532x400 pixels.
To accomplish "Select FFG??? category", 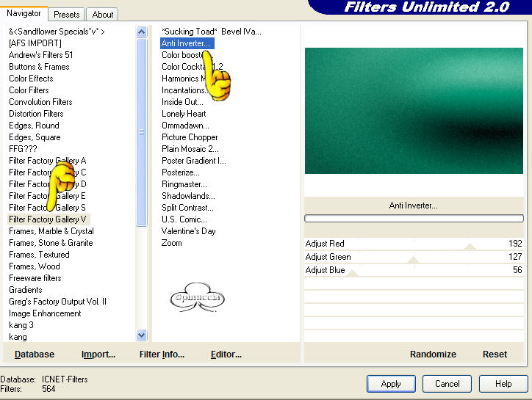I will [x=23, y=149].
